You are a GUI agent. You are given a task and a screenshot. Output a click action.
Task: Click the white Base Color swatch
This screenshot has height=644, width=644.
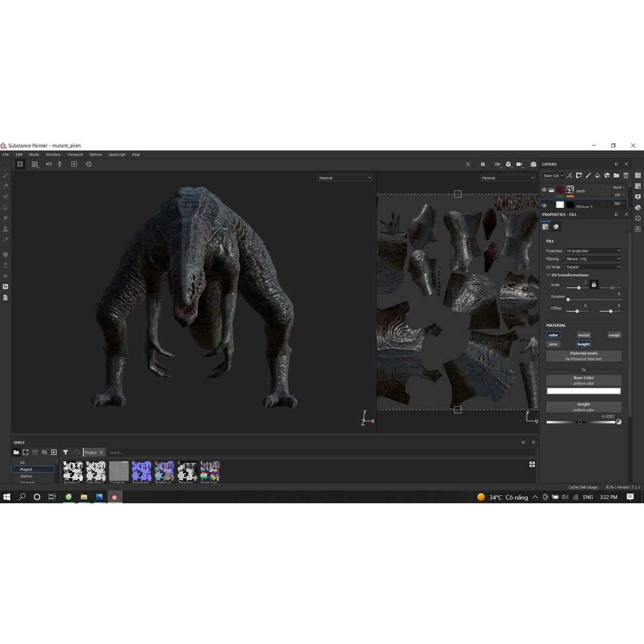[584, 391]
